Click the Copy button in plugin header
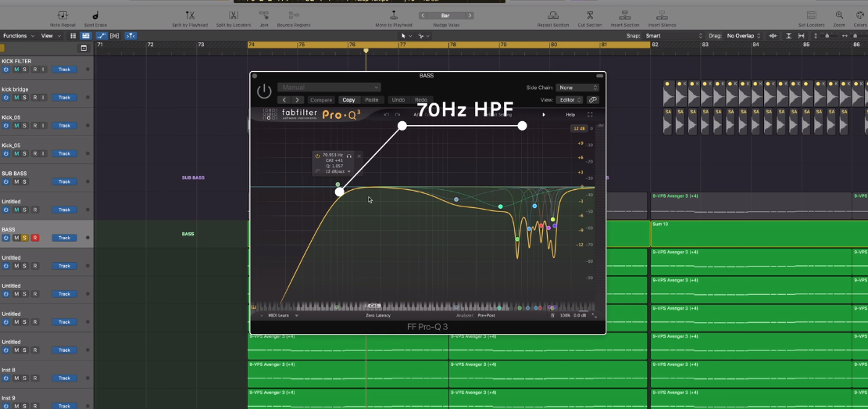 point(348,100)
